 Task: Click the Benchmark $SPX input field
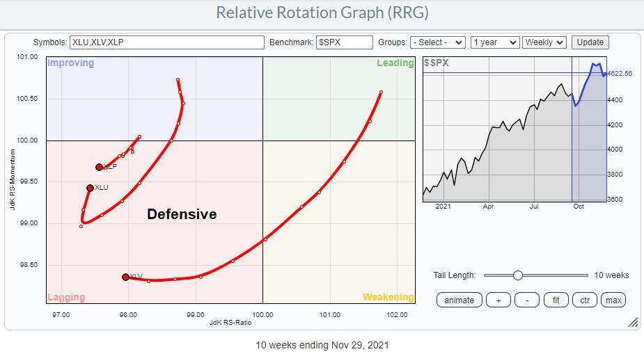tap(345, 42)
